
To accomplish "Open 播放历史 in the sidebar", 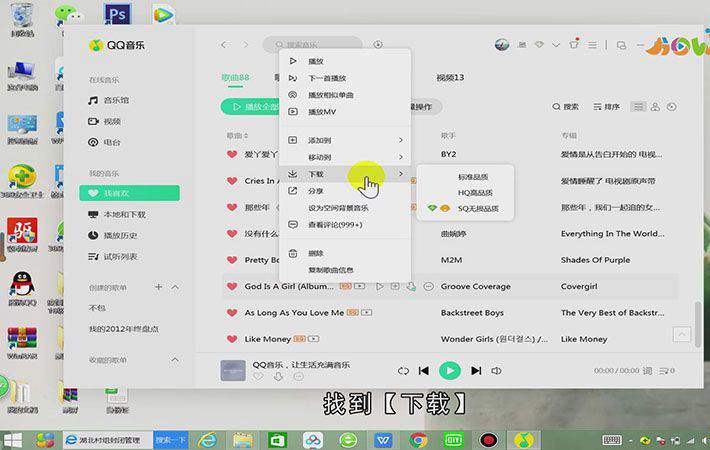I will [120, 235].
